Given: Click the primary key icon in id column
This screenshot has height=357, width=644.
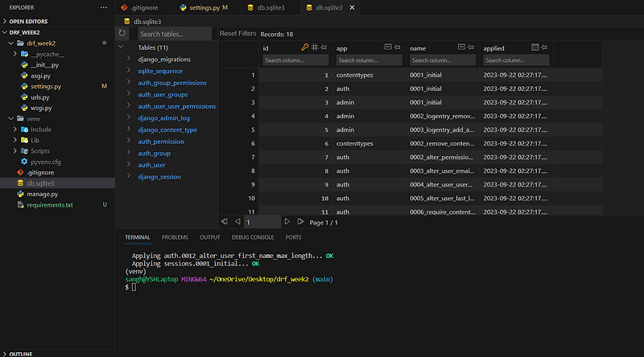Looking at the screenshot, I should [x=304, y=47].
